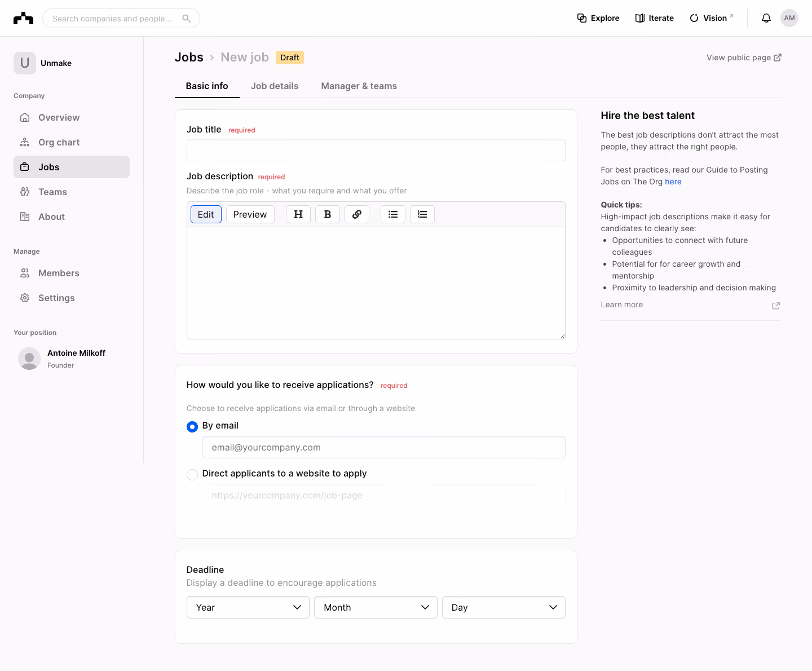Open the Guide to Posting Jobs here link
Image resolution: width=812 pixels, height=671 pixels.
673,182
